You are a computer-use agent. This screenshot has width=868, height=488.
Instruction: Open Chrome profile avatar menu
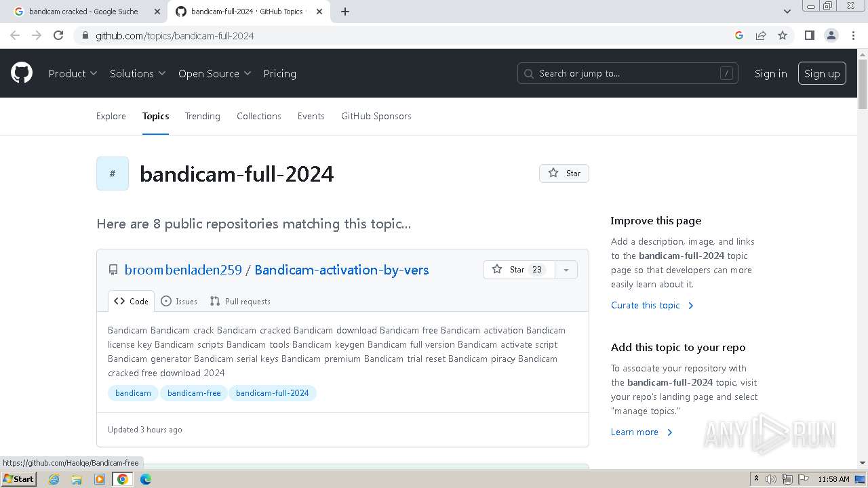click(x=831, y=35)
